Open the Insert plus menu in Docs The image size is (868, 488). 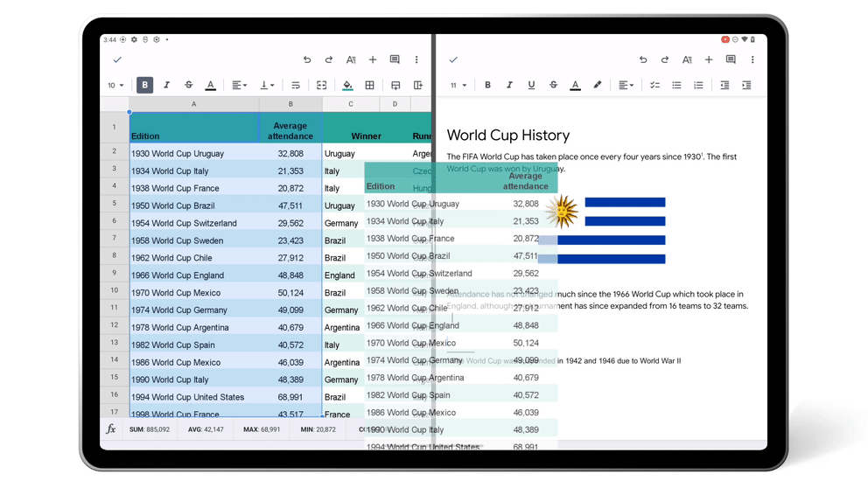[x=709, y=59]
